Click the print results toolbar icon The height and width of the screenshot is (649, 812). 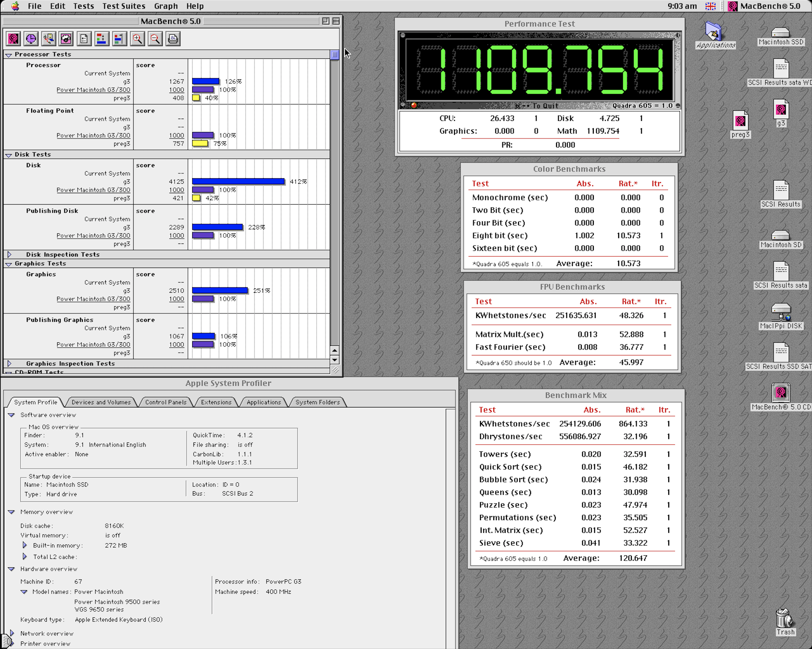pos(173,39)
